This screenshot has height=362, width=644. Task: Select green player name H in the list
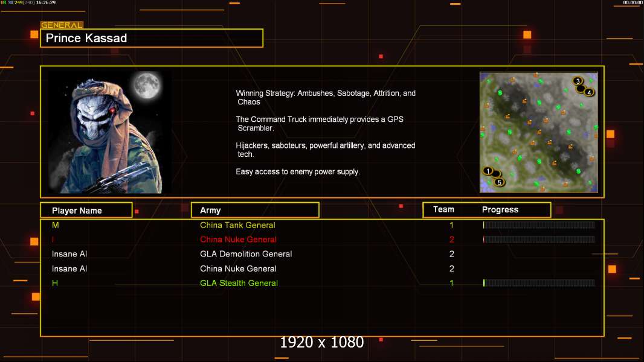(x=55, y=283)
